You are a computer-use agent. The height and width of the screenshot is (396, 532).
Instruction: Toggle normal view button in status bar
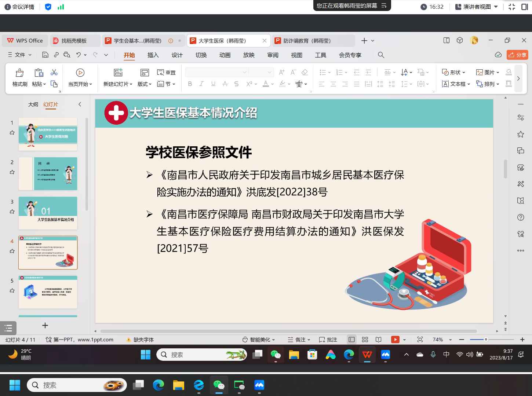pyautogui.click(x=351, y=340)
